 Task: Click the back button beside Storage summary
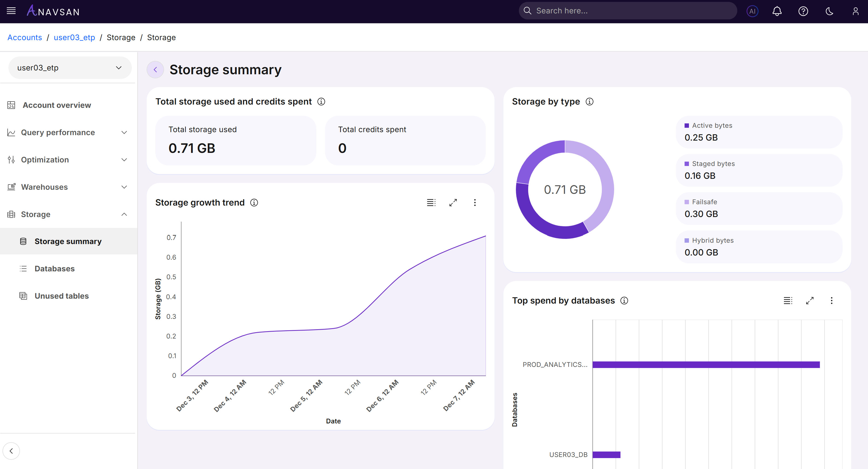(155, 70)
